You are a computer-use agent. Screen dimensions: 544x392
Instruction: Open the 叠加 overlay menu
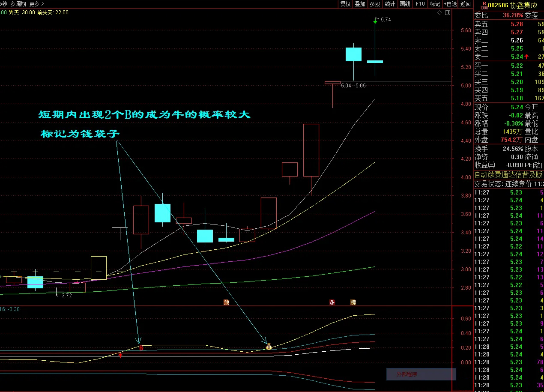(360, 4)
